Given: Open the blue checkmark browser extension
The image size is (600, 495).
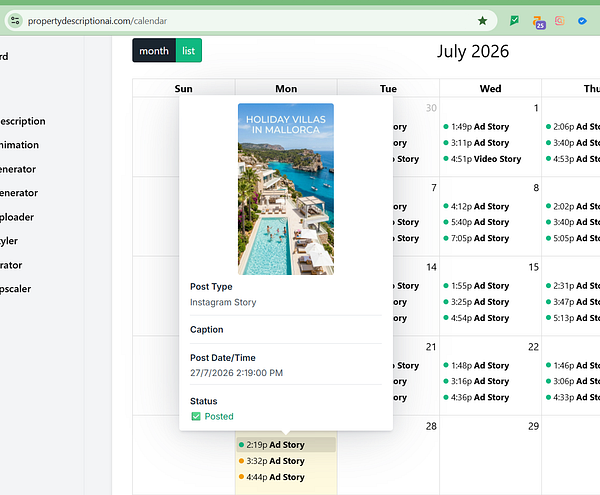Looking at the screenshot, I should (x=582, y=21).
